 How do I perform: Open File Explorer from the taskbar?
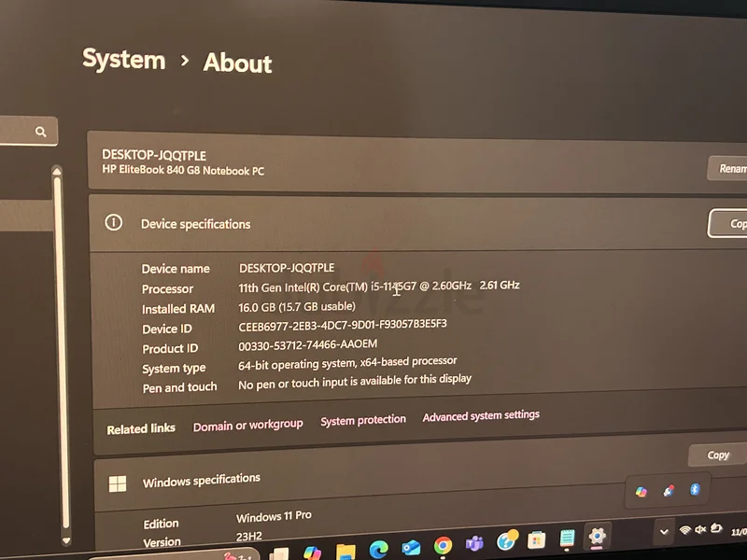pos(345,551)
